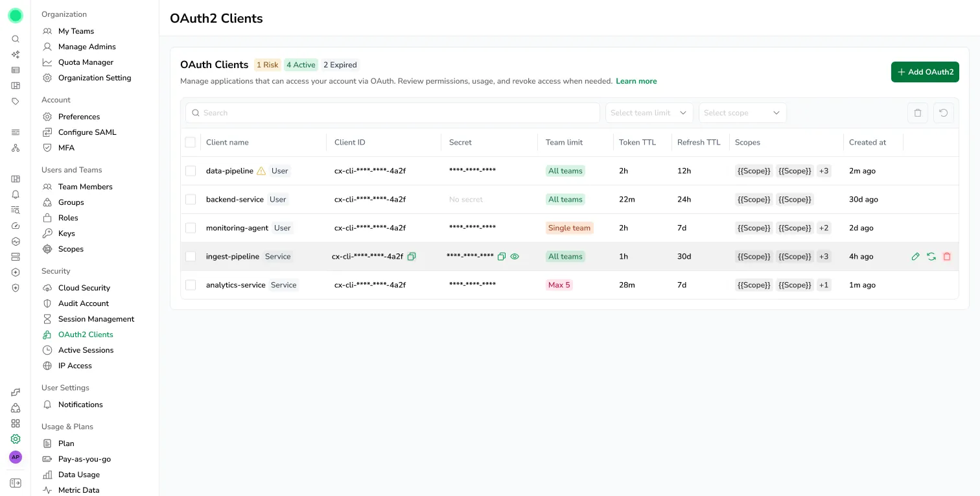Open alerts bell icon in left rail

click(x=16, y=195)
